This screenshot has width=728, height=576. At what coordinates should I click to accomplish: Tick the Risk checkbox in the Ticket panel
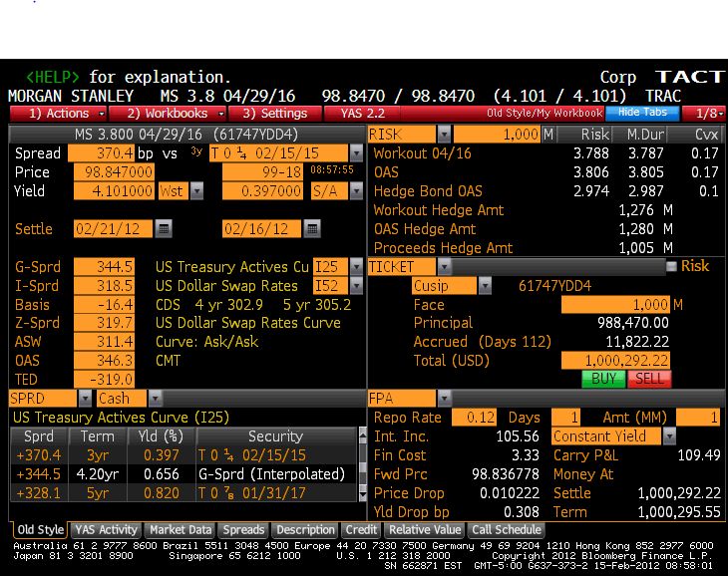coord(671,266)
